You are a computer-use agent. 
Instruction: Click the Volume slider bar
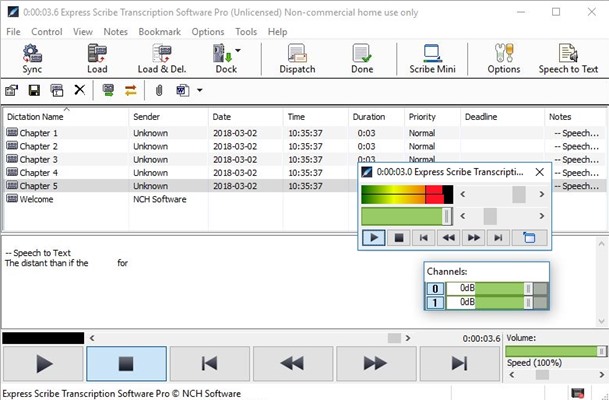coord(556,352)
